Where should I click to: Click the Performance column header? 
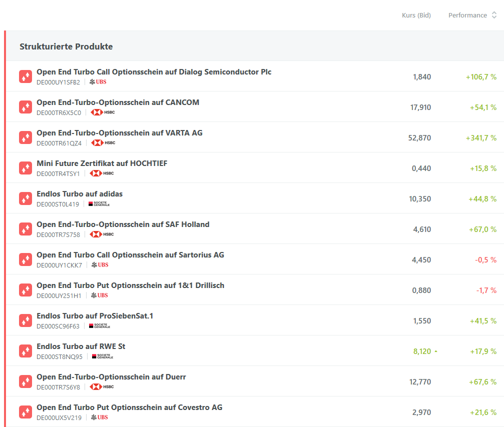(467, 15)
